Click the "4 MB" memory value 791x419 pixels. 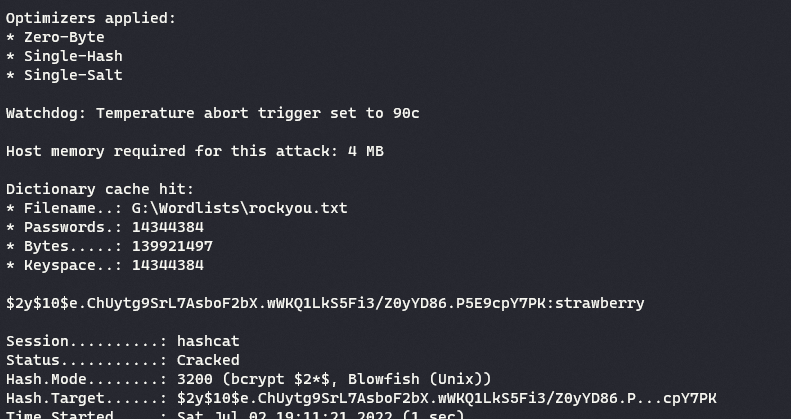point(366,151)
